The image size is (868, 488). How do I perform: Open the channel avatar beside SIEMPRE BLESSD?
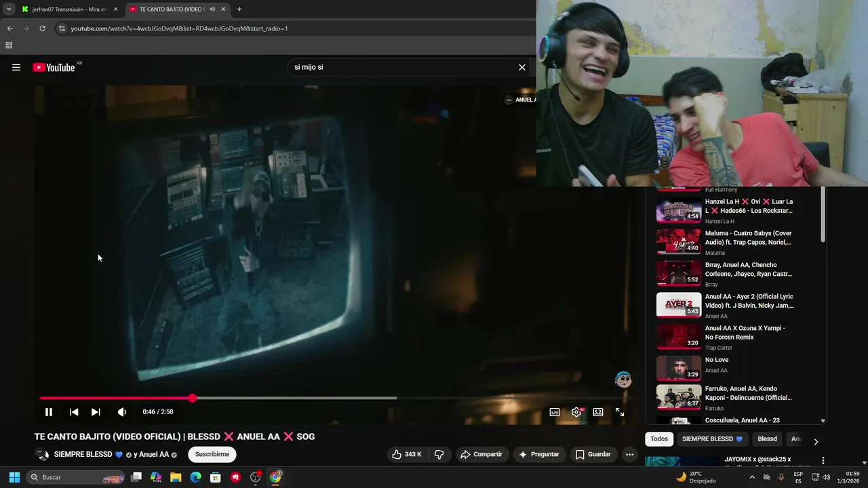(42, 455)
